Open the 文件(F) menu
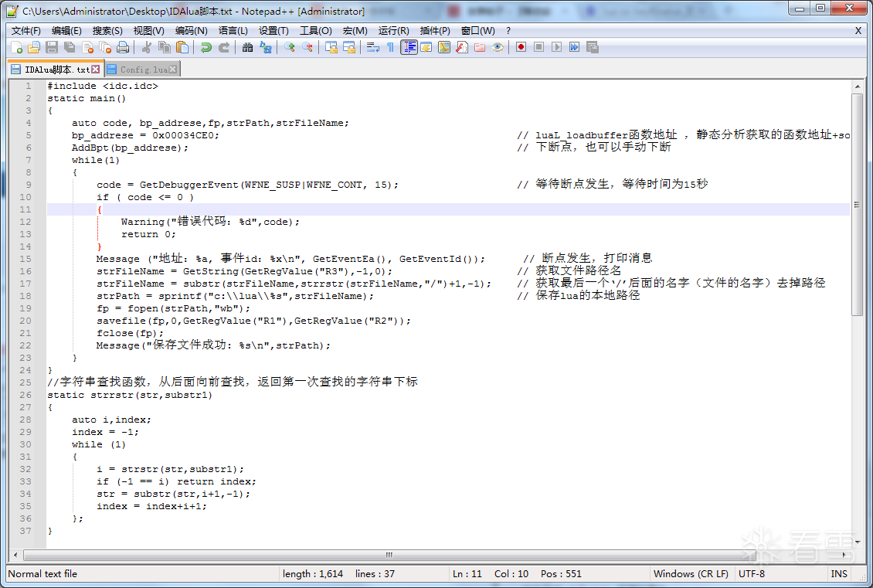The image size is (873, 588). pos(26,31)
